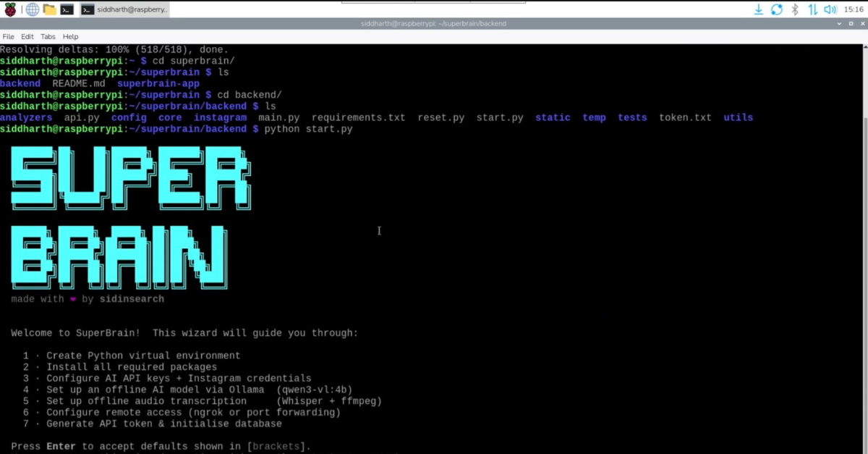Click 'cd backend/' command text
868x454 pixels.
[x=250, y=95]
